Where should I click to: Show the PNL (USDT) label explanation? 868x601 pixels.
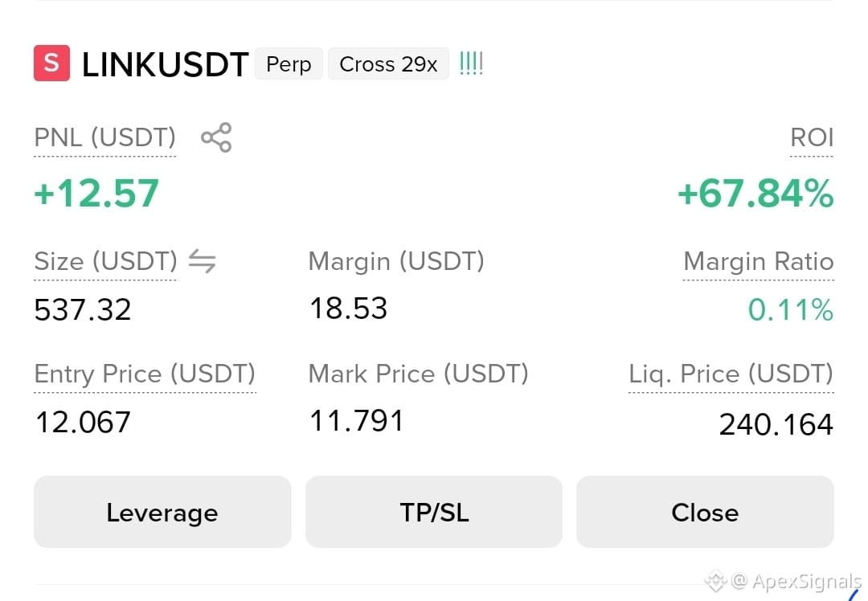tap(105, 138)
